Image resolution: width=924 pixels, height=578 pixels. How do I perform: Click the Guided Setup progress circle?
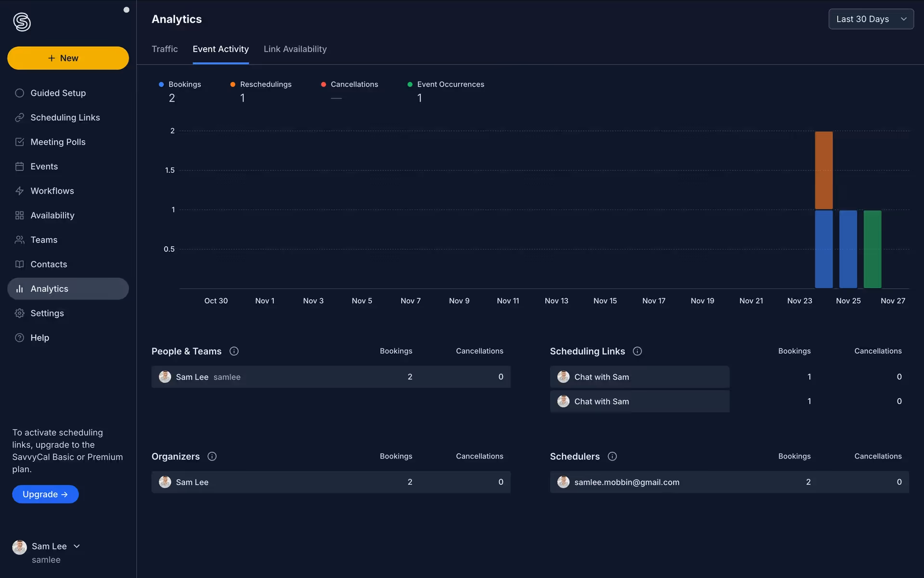[x=19, y=93]
